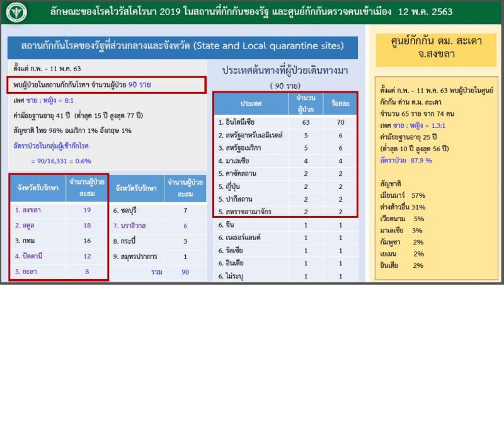504x448 pixels.
Task: Click total value '90' beside รวม
Action: click(x=185, y=272)
